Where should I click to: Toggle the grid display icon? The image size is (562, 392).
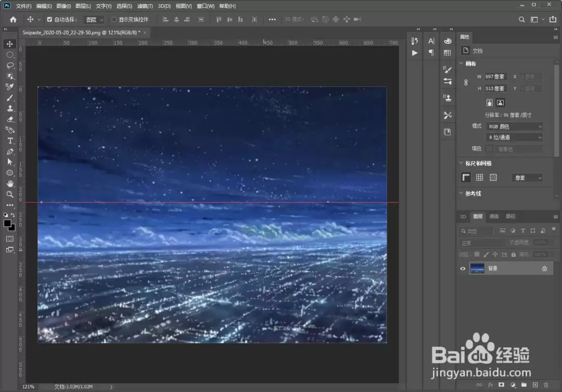point(480,177)
